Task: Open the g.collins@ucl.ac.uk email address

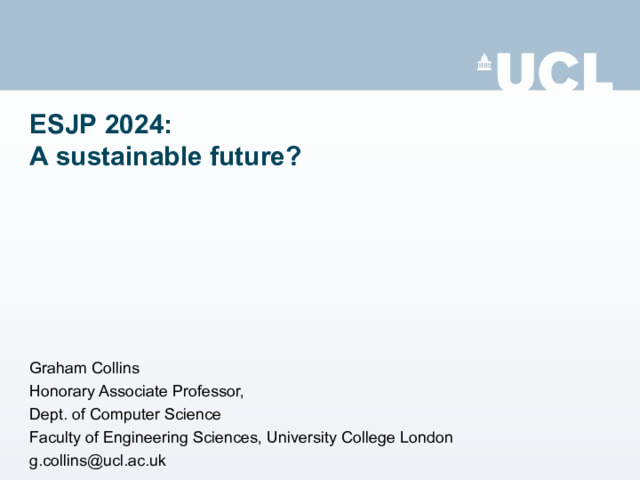Action: (x=97, y=460)
